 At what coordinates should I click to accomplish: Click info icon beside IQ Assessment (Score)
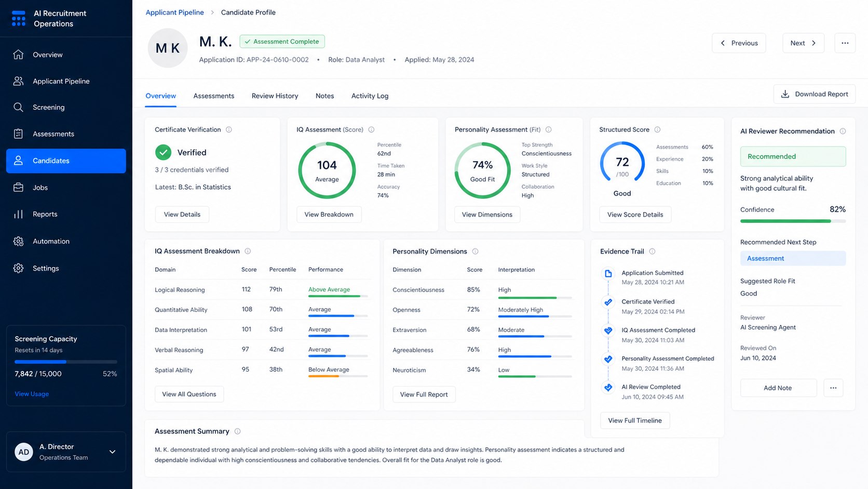(x=371, y=129)
